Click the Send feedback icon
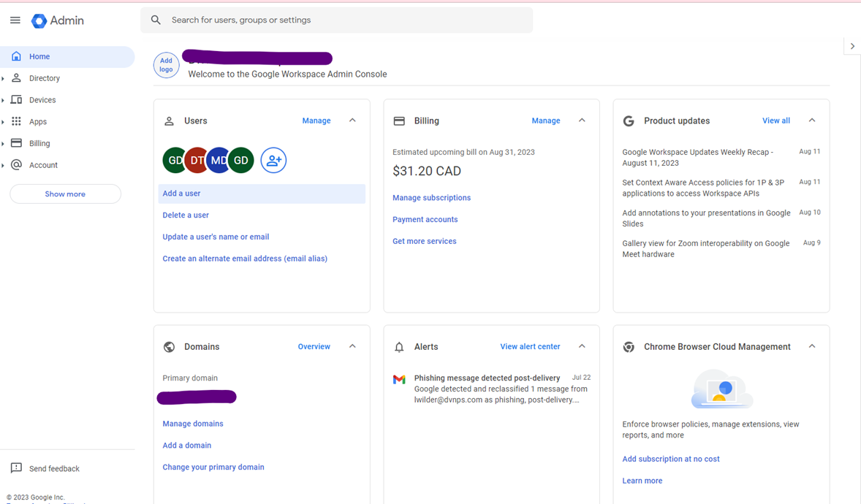 16,468
